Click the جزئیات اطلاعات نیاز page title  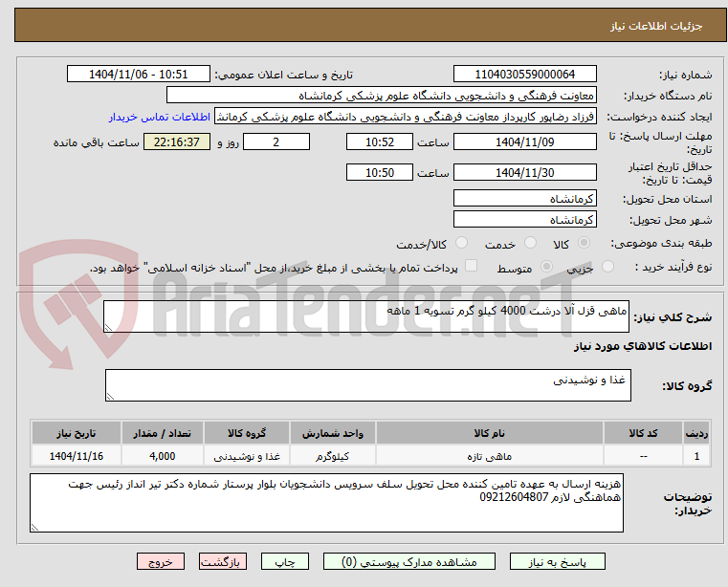pyautogui.click(x=656, y=26)
